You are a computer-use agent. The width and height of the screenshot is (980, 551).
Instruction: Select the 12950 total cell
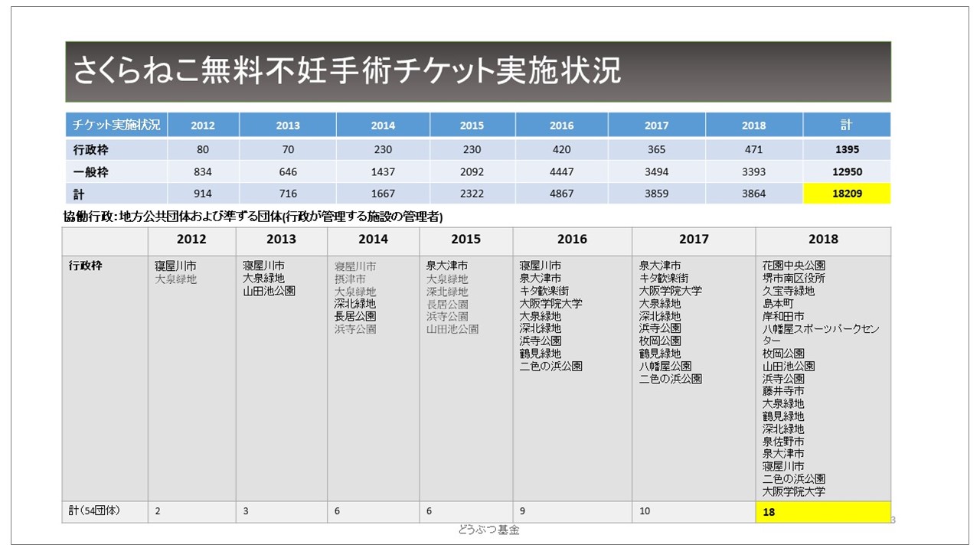[846, 172]
